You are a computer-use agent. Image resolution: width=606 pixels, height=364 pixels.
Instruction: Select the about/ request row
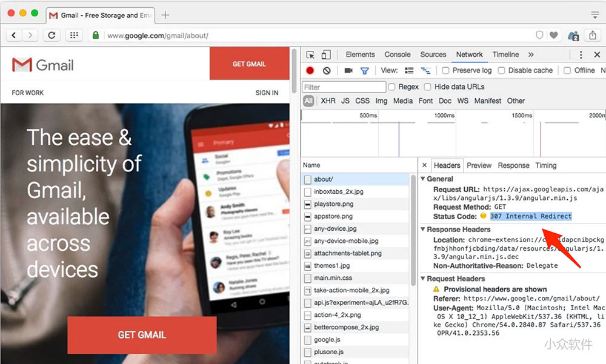click(x=355, y=179)
